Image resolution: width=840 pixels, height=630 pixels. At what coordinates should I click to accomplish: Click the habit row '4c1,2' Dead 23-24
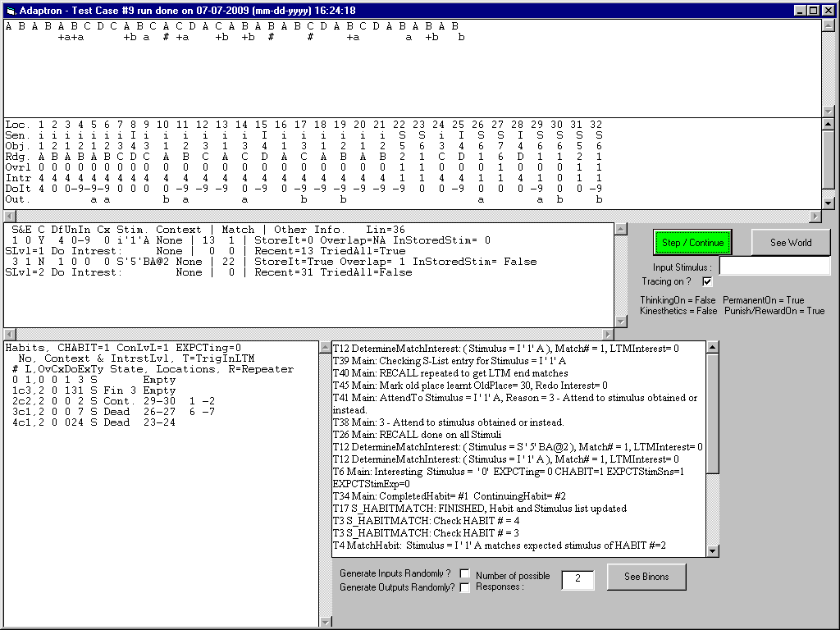pos(94,423)
